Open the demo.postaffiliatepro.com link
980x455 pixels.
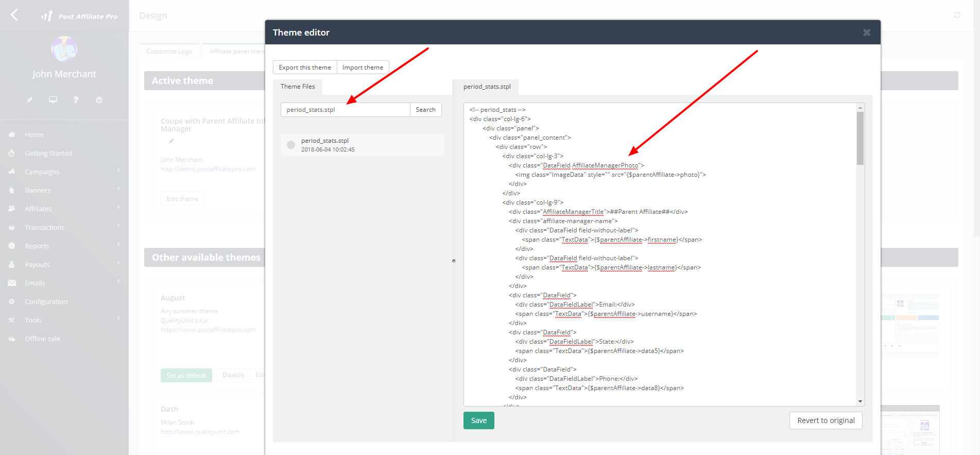[x=208, y=169]
